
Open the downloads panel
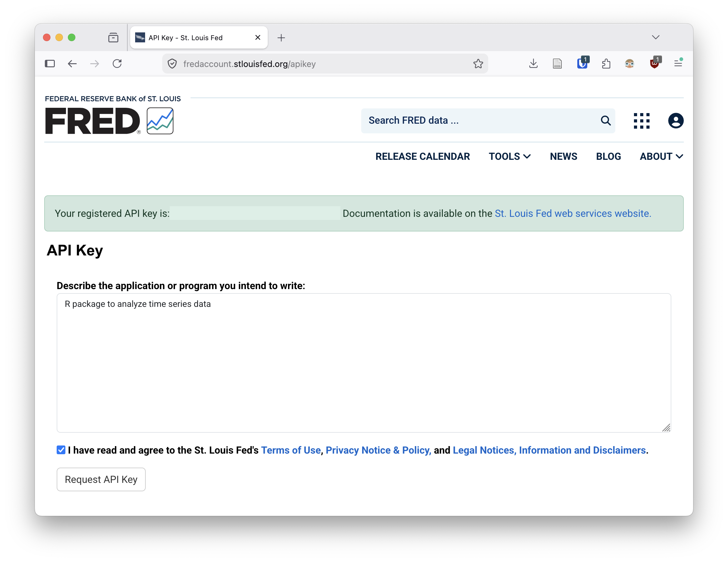point(533,63)
